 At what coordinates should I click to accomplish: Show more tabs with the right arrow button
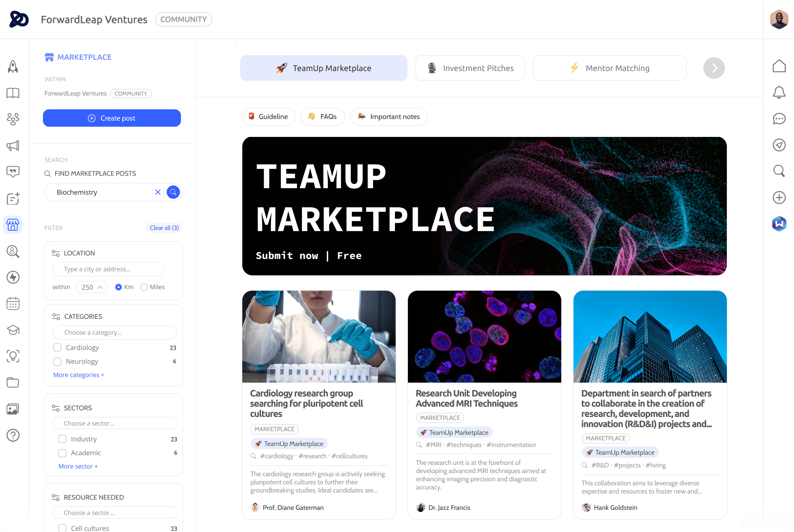[714, 68]
